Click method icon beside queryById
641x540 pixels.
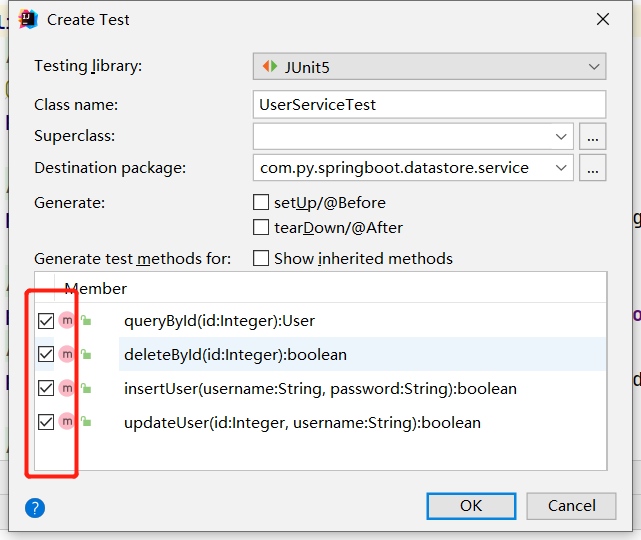[67, 320]
